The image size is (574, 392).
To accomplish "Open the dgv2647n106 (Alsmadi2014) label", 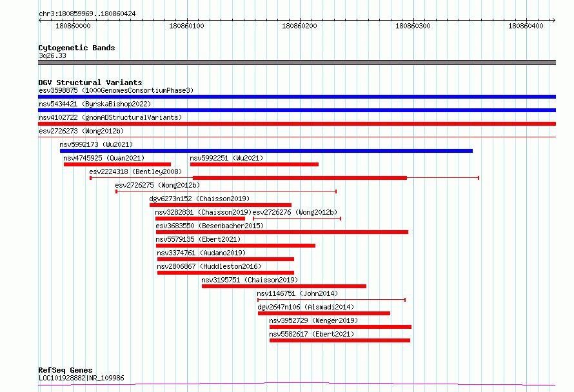I will coord(306,307).
